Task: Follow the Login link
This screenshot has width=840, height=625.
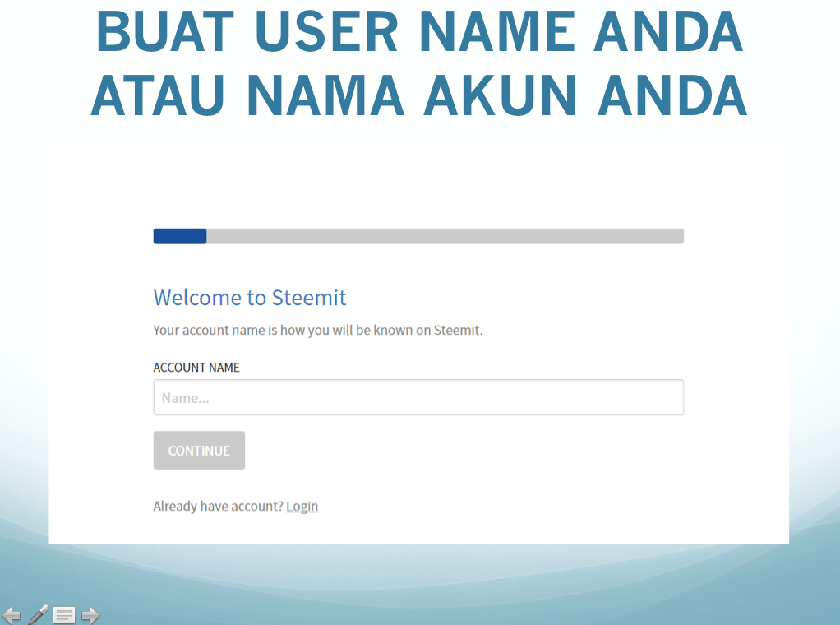Action: coord(302,506)
